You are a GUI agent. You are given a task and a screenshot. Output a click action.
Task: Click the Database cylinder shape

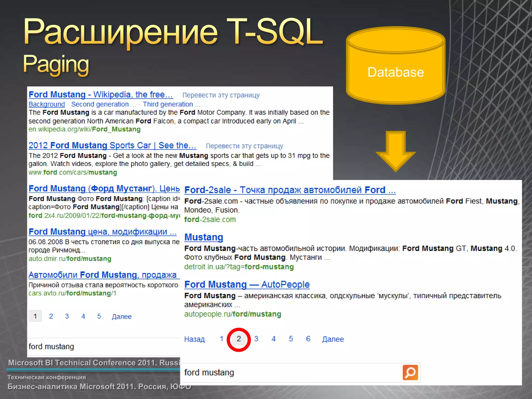(396, 65)
